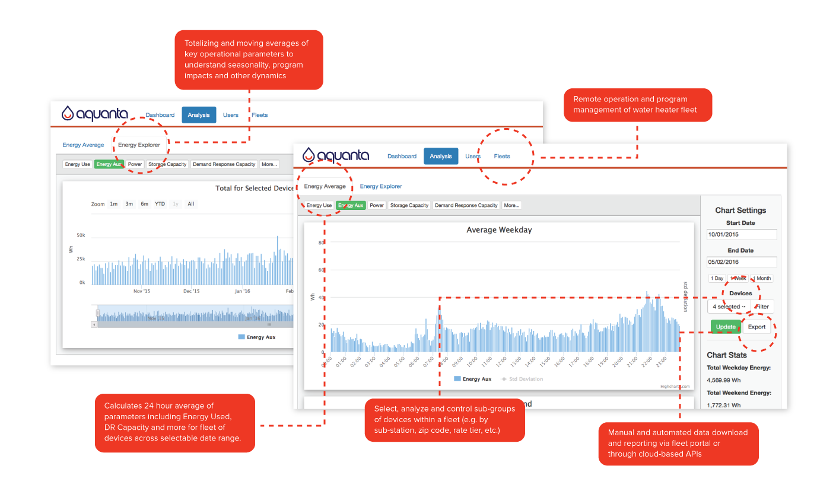
Task: Select Storage Capacity metric above Average Weekday chart
Action: pos(409,205)
